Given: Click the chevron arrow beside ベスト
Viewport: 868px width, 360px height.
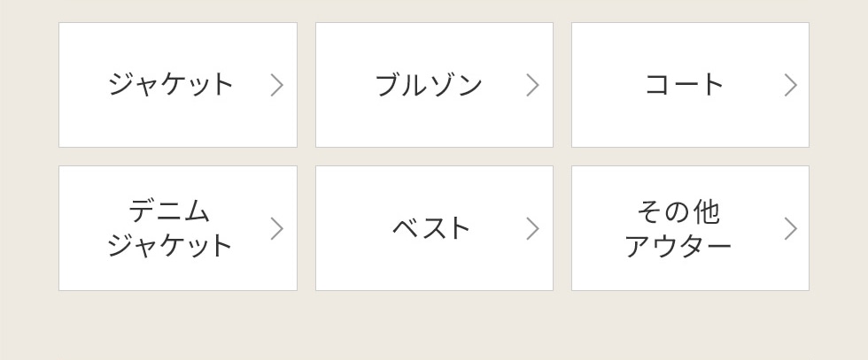Looking at the screenshot, I should (532, 228).
